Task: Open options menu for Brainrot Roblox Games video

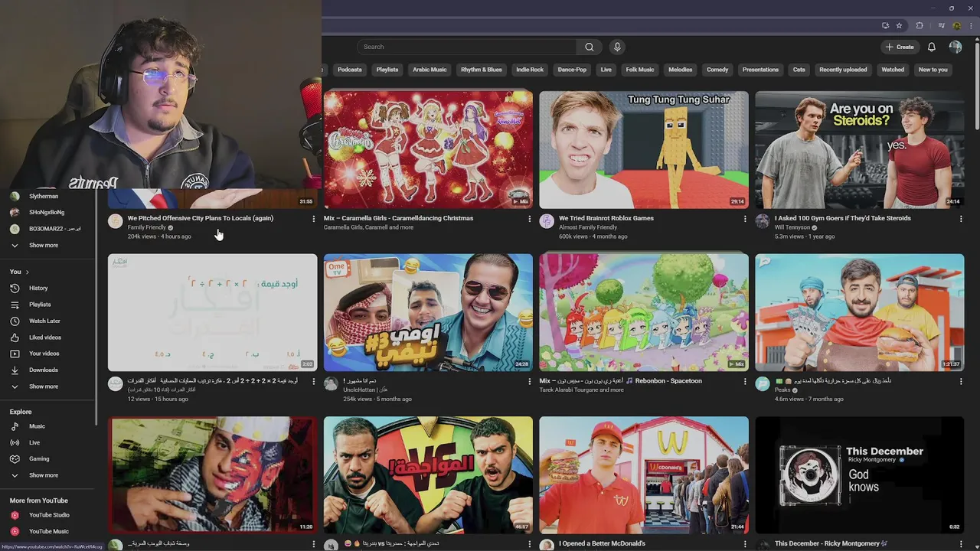Action: [745, 219]
